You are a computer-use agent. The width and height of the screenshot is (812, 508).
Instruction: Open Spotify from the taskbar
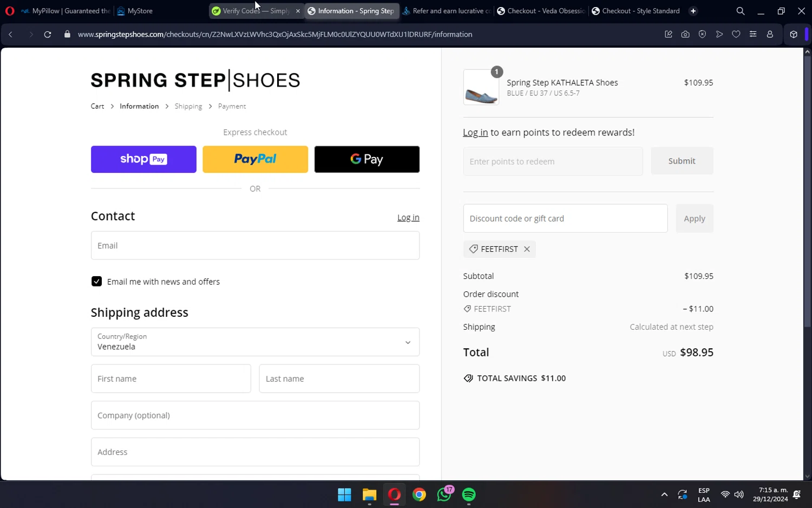point(469,494)
